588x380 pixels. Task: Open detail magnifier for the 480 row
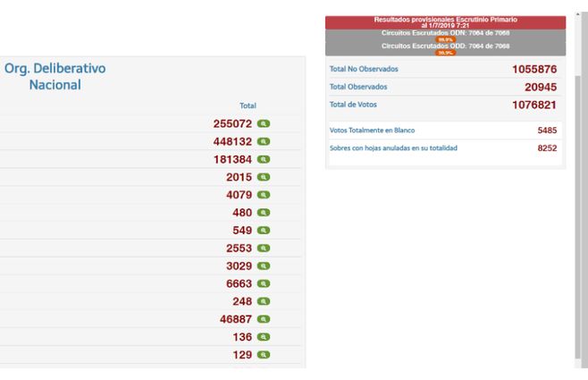[x=264, y=212]
